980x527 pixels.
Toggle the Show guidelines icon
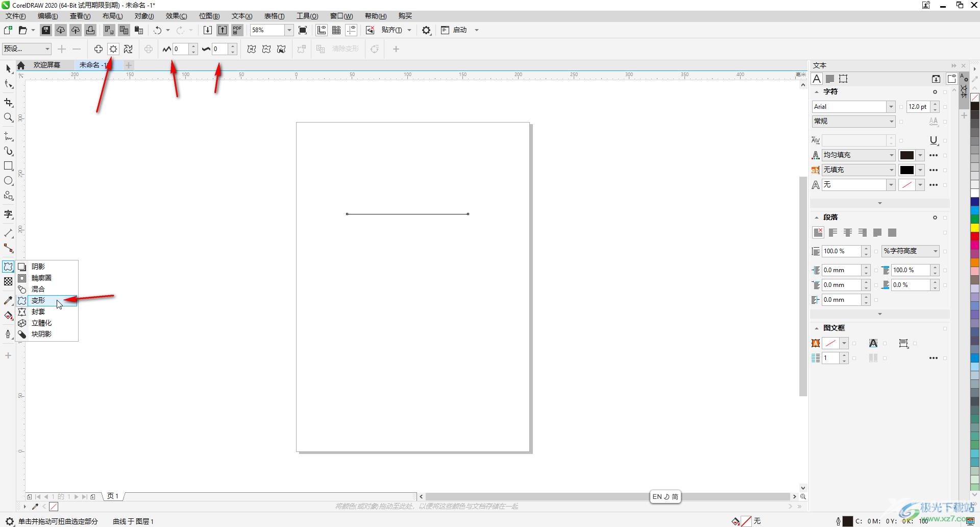click(x=351, y=30)
